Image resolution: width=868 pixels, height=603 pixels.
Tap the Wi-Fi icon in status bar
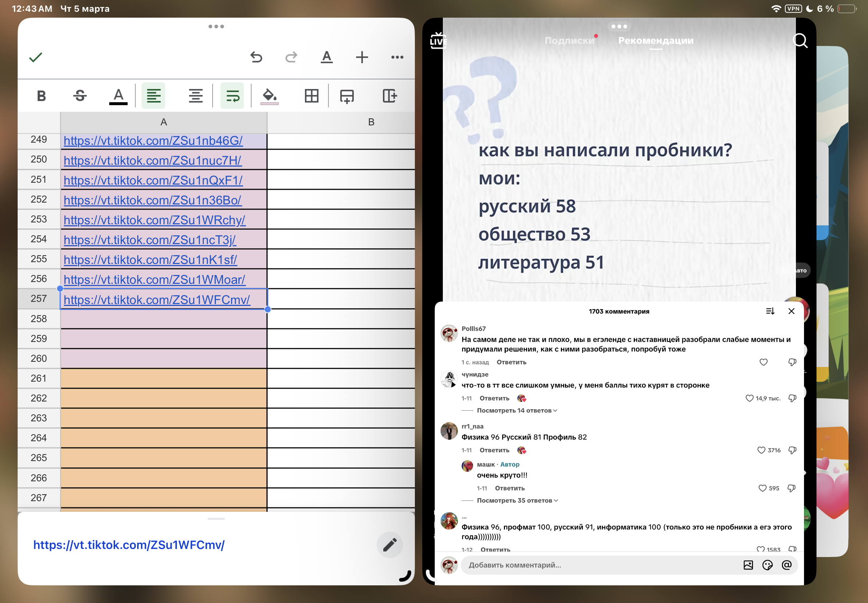coord(776,9)
